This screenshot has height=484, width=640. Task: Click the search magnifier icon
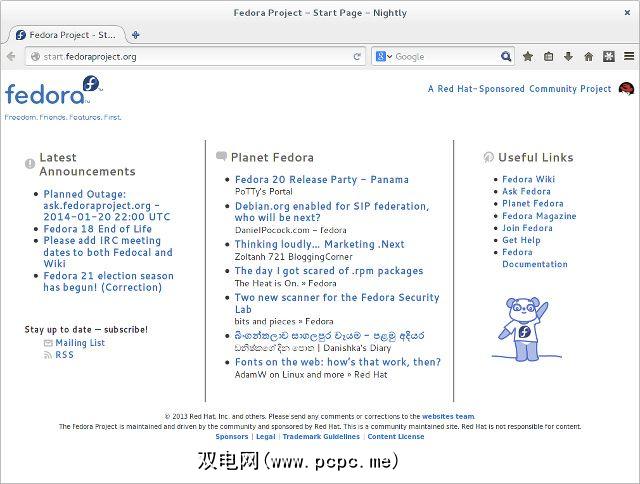click(506, 56)
